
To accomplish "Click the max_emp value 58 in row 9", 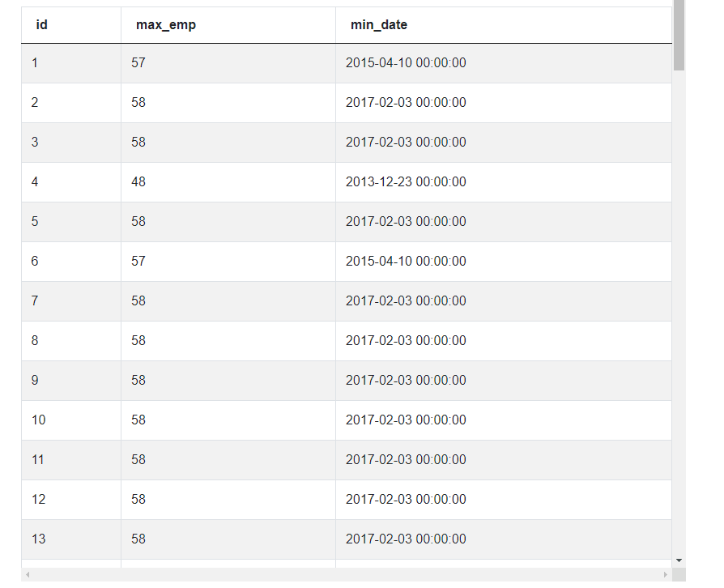I will click(138, 380).
